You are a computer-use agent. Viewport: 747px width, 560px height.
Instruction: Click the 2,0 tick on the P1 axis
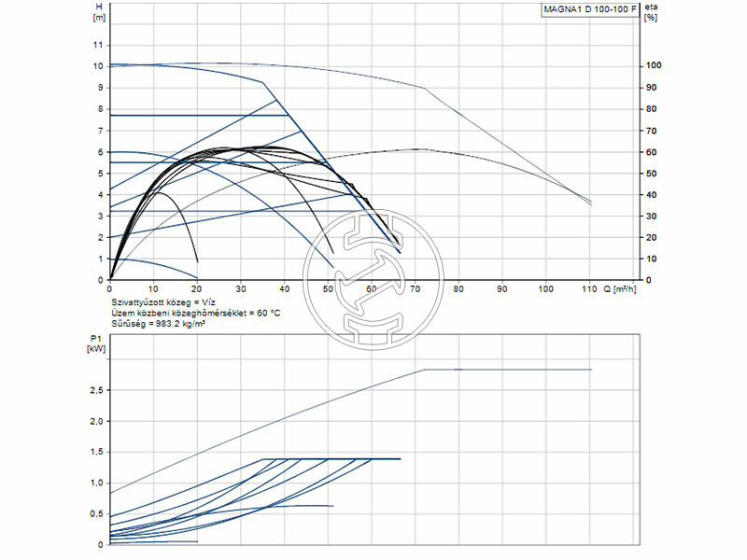tap(95, 422)
